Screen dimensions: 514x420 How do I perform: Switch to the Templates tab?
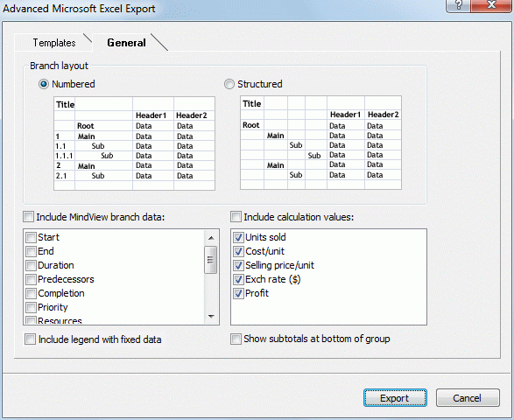click(54, 43)
